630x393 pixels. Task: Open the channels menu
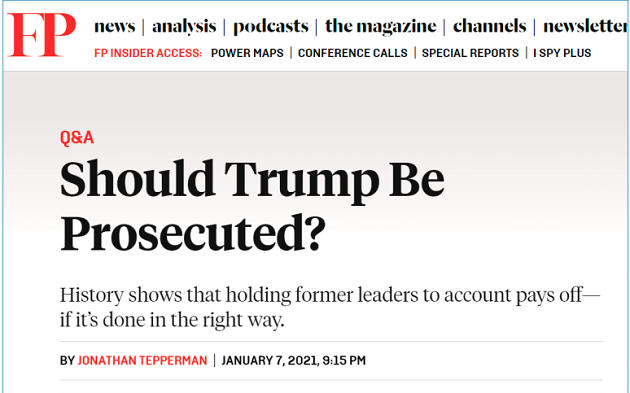tap(489, 26)
